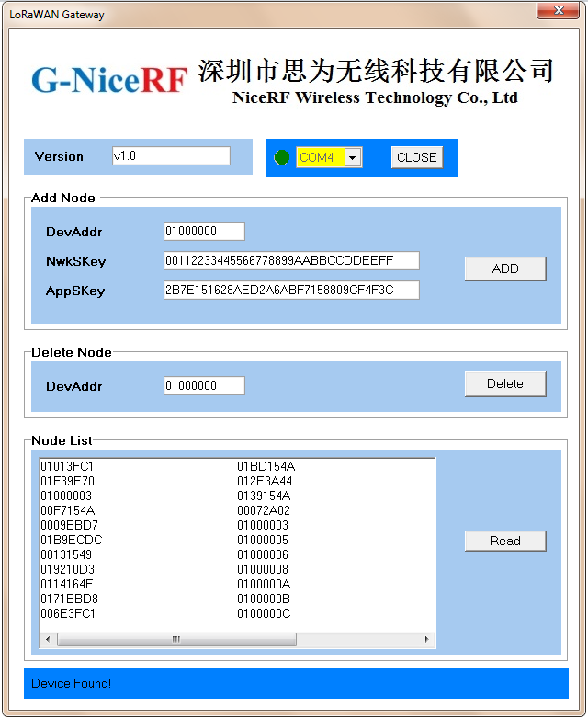Click the Device Found! status message
The height and width of the screenshot is (719, 588).
click(x=71, y=683)
